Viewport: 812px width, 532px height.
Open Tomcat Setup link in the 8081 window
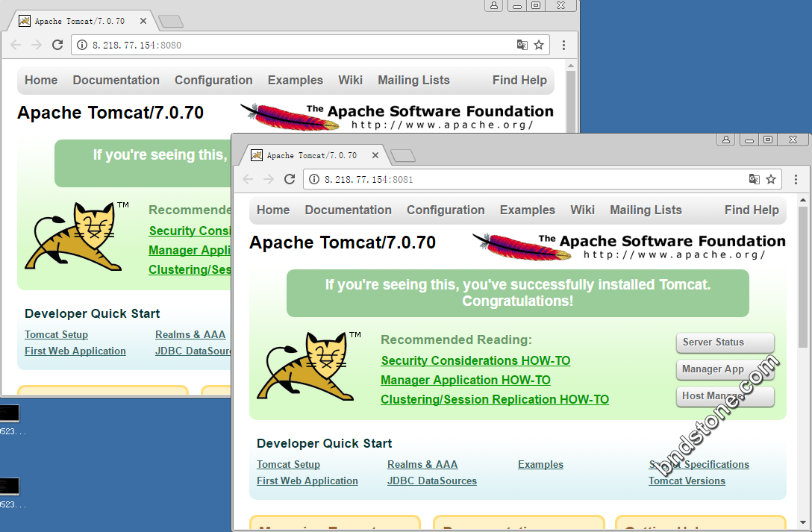coord(288,465)
